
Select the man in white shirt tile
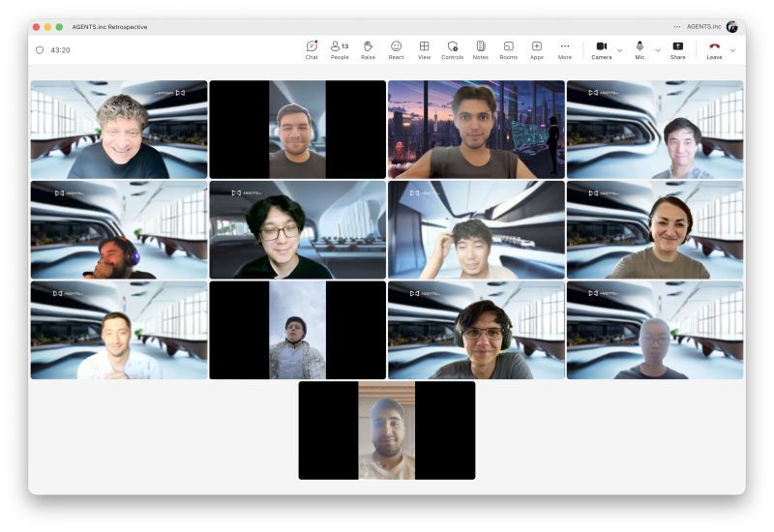(x=119, y=330)
